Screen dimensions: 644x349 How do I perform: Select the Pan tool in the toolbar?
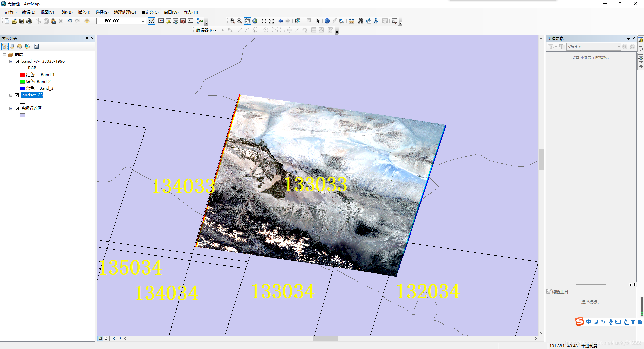(x=247, y=21)
